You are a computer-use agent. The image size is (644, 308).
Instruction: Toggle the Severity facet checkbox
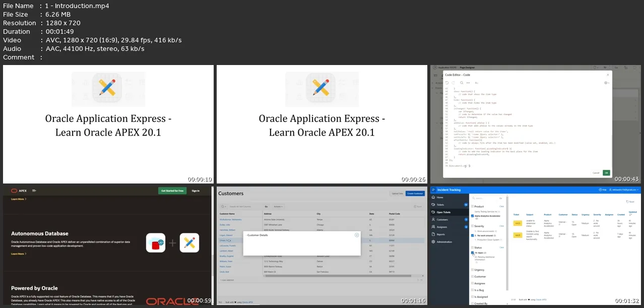[472, 226]
